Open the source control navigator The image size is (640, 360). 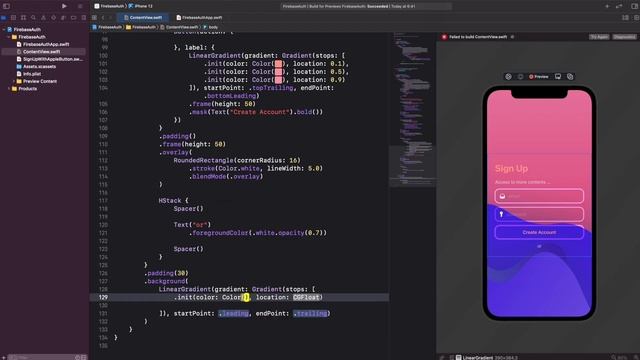click(x=13, y=18)
